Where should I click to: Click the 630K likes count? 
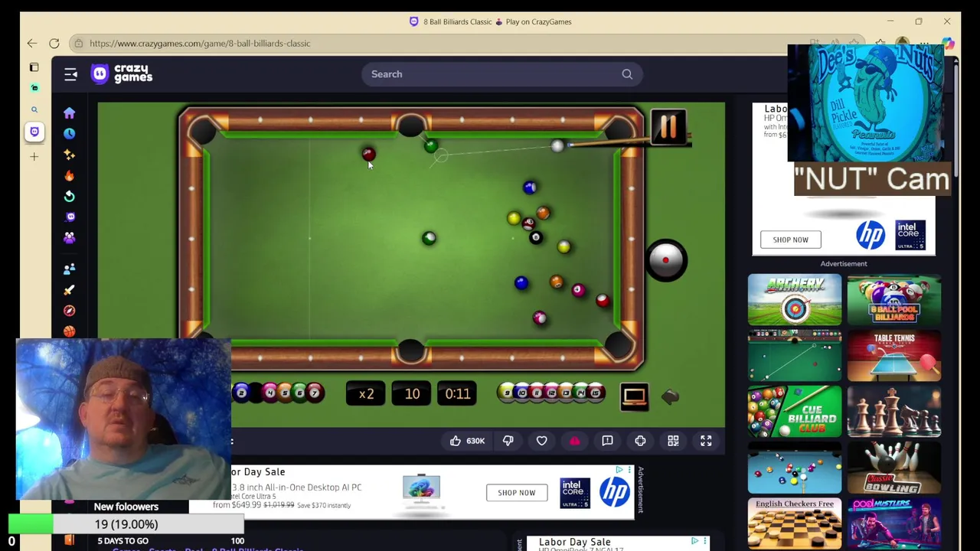click(475, 441)
